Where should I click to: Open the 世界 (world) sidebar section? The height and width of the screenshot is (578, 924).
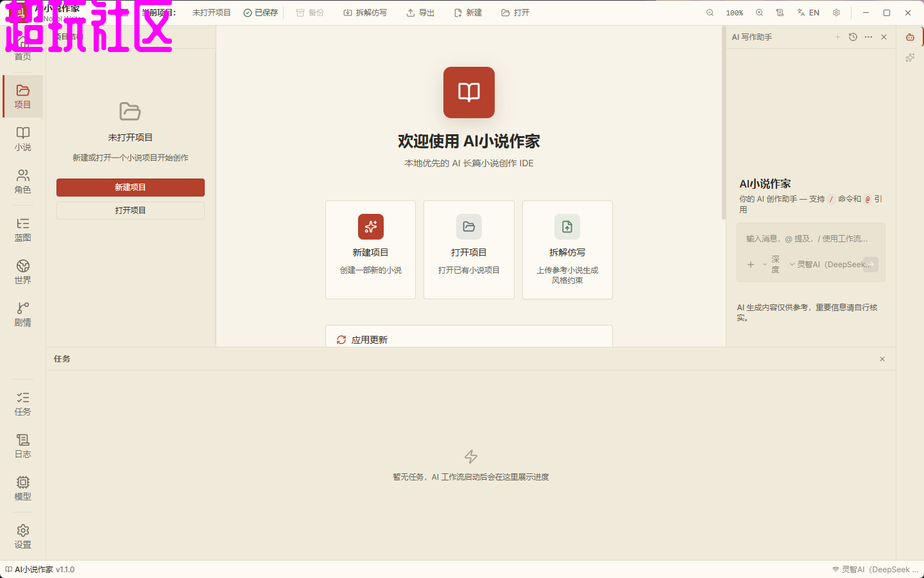pyautogui.click(x=23, y=272)
